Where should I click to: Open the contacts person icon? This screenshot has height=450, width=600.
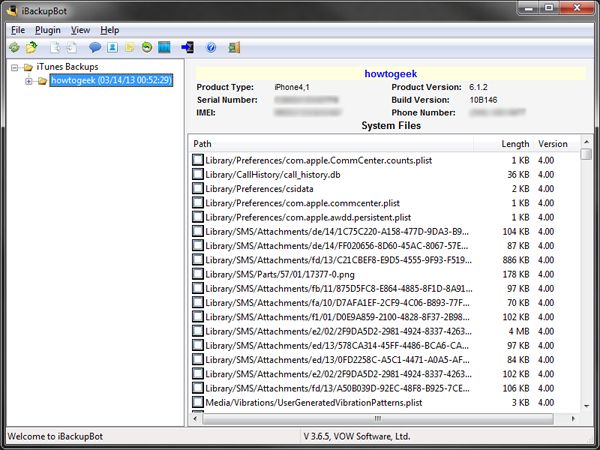click(x=114, y=47)
